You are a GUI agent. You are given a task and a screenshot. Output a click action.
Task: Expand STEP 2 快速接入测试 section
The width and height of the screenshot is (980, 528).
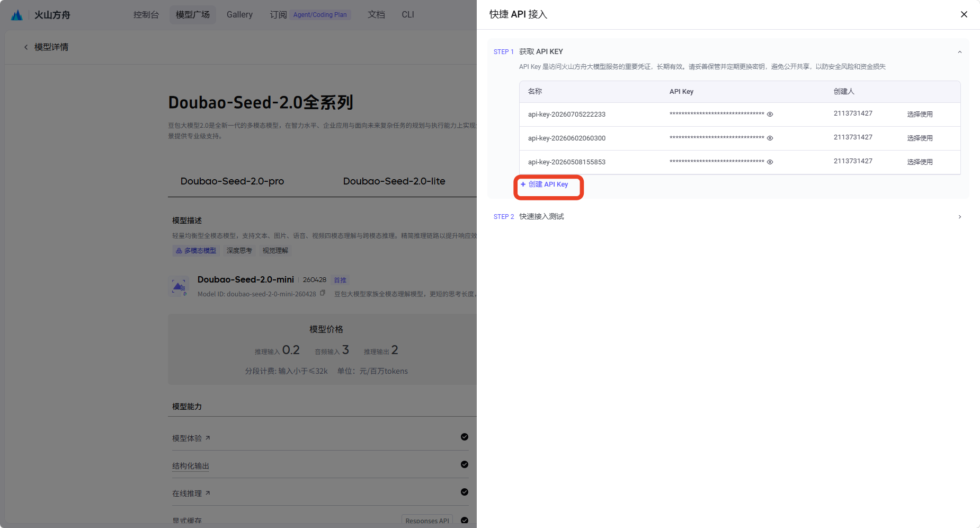click(959, 217)
